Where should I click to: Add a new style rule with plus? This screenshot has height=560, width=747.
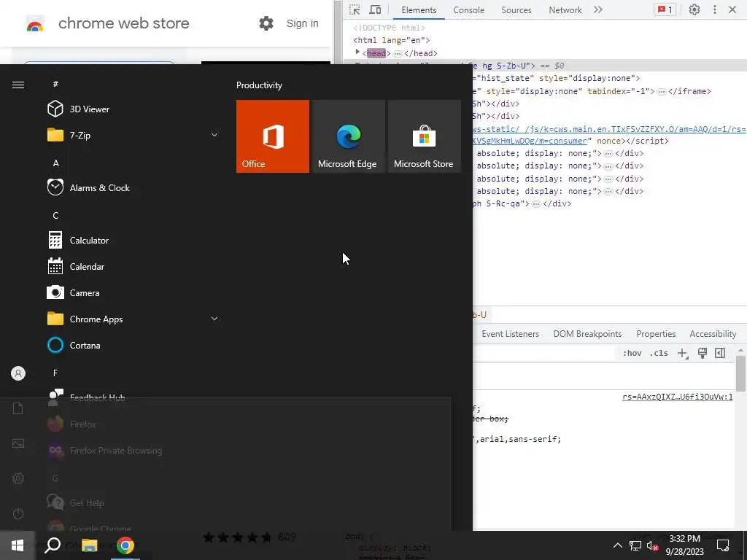[x=683, y=353]
